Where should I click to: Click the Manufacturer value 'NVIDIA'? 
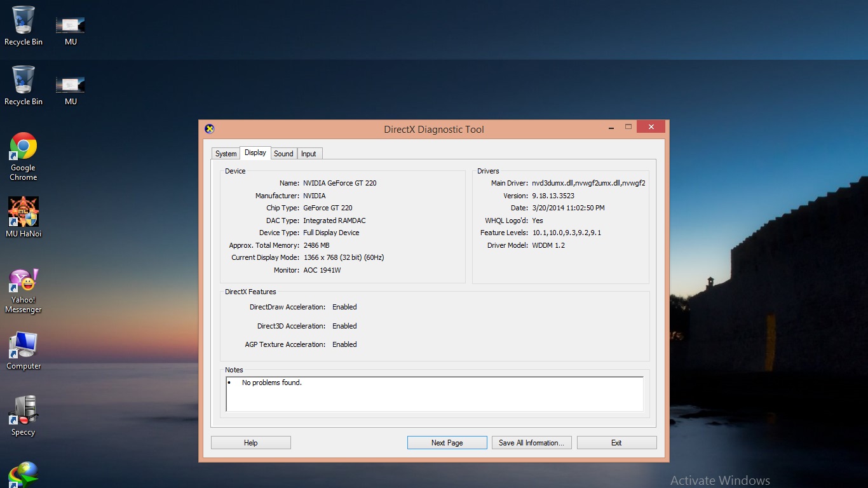tap(315, 196)
